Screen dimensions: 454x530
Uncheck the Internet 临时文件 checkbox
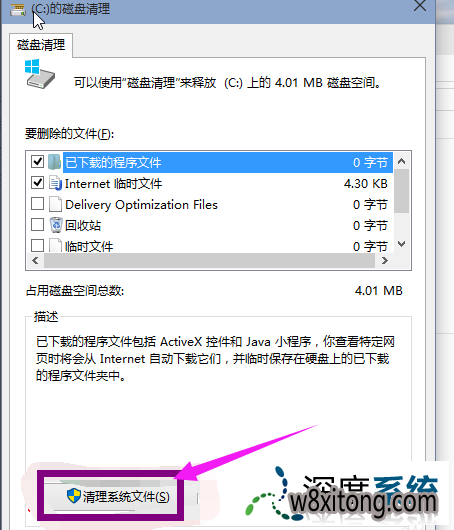coord(38,183)
